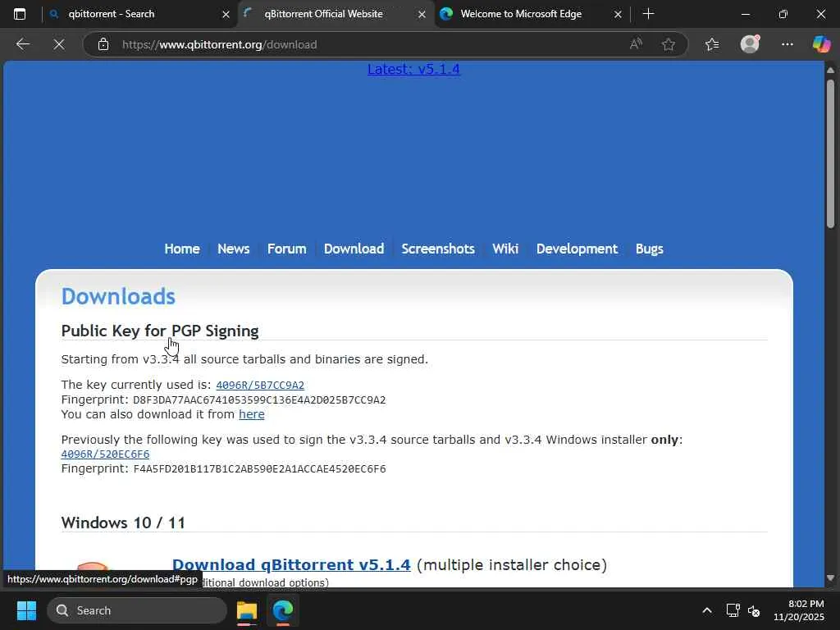Click the taskbar Search box
This screenshot has width=840, height=630.
coord(137,610)
